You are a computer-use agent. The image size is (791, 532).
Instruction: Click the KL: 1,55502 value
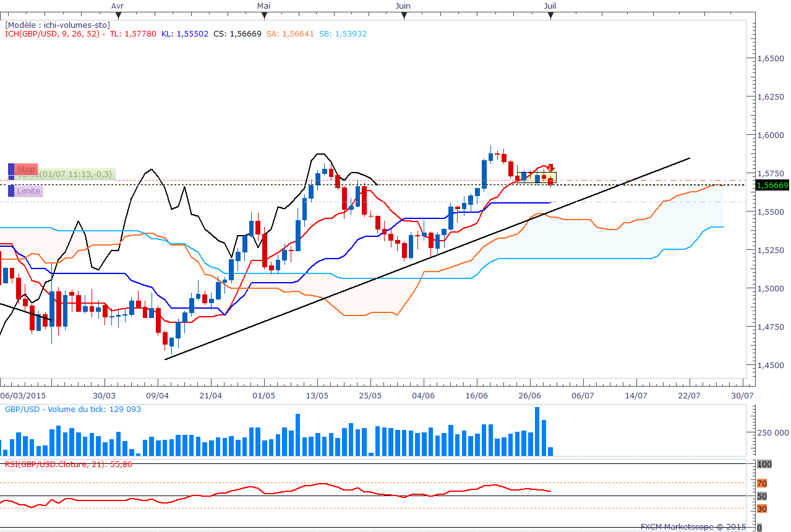pos(184,34)
